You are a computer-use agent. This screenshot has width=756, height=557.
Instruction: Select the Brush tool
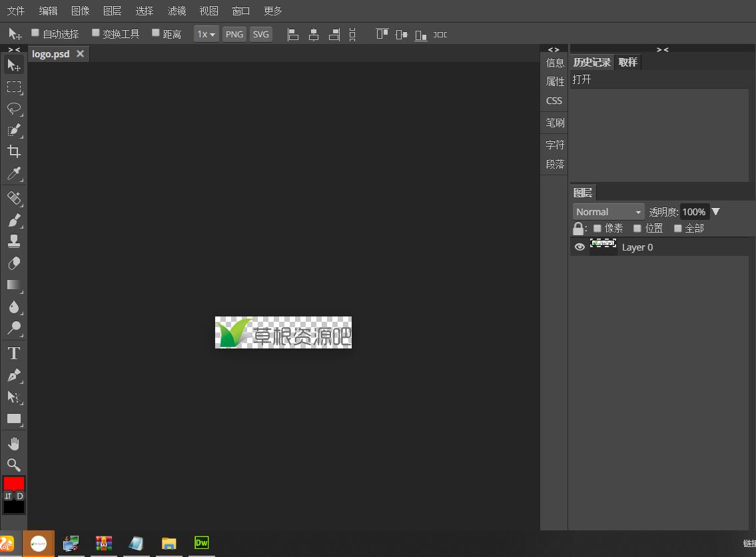tap(14, 220)
